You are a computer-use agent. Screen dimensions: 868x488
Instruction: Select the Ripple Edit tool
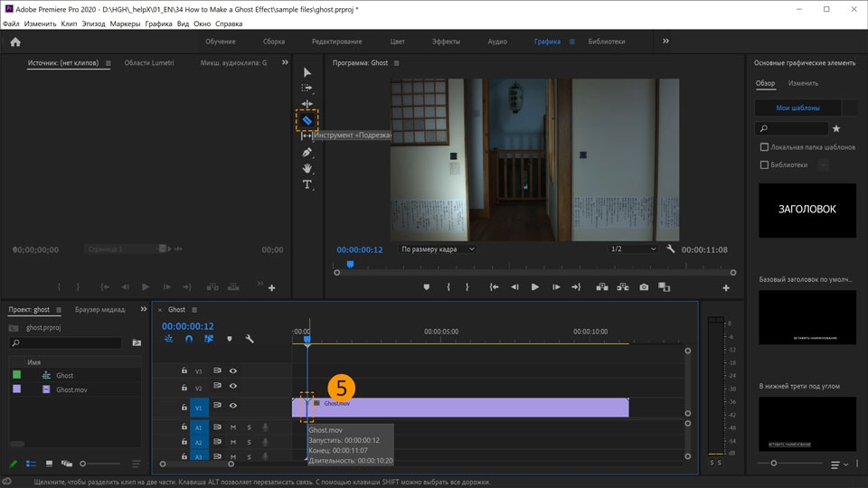[x=307, y=104]
